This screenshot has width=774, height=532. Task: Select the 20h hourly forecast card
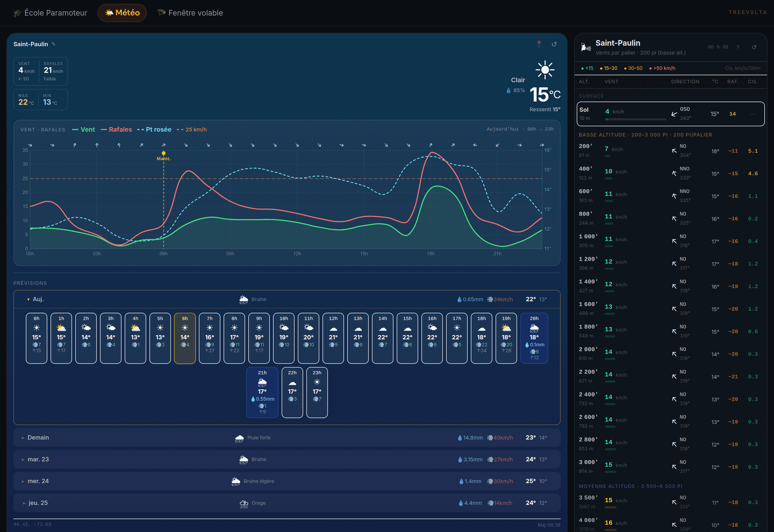(x=534, y=339)
